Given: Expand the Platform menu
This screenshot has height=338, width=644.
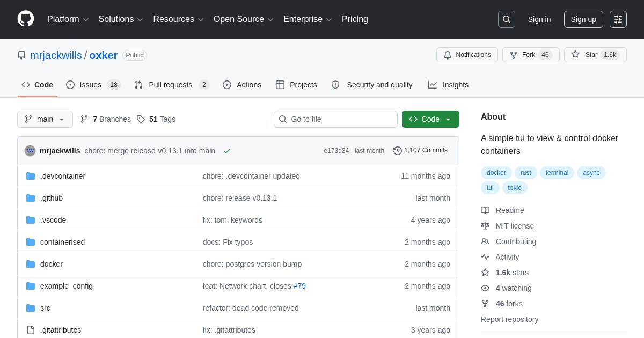Looking at the screenshot, I should 68,19.
